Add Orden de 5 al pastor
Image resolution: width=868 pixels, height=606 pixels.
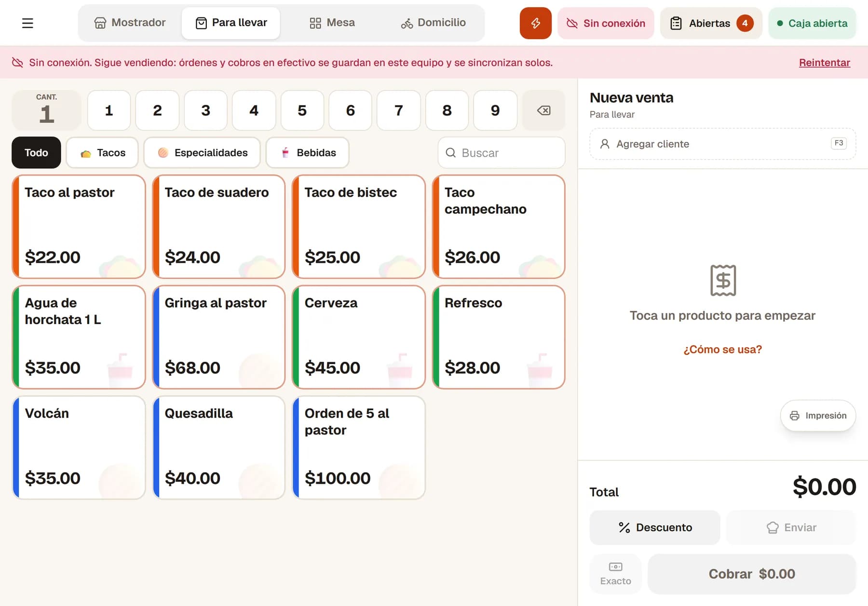359,447
